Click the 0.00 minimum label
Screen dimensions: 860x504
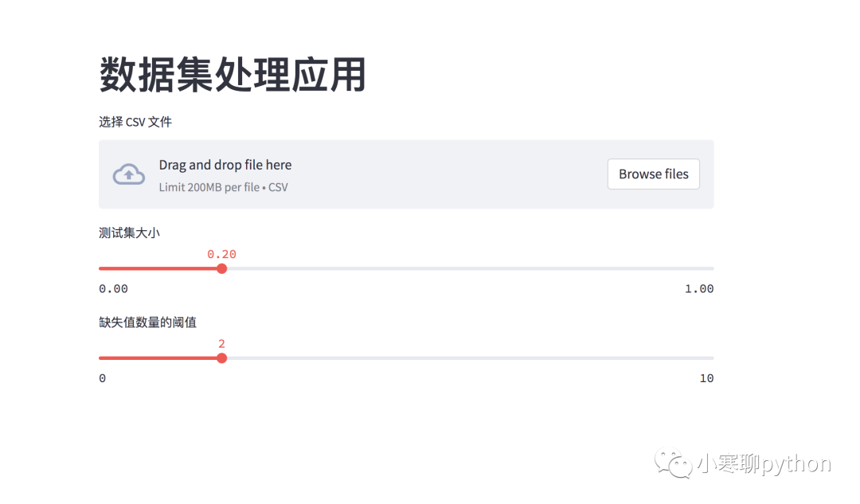click(x=113, y=288)
